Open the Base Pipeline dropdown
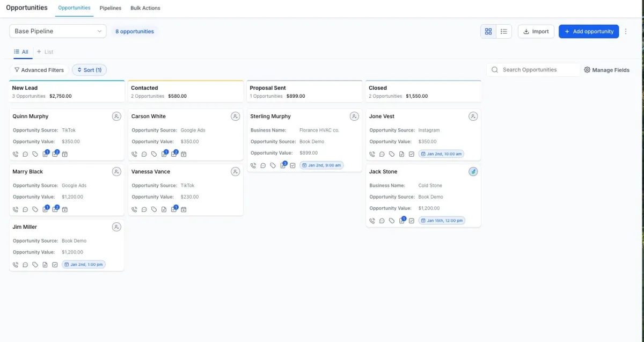The image size is (644, 342). click(58, 32)
